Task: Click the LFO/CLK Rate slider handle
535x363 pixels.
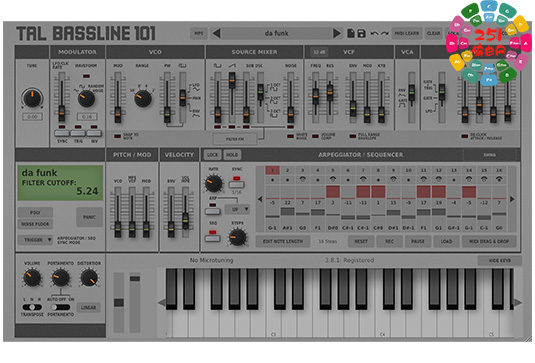Action: coord(62,113)
